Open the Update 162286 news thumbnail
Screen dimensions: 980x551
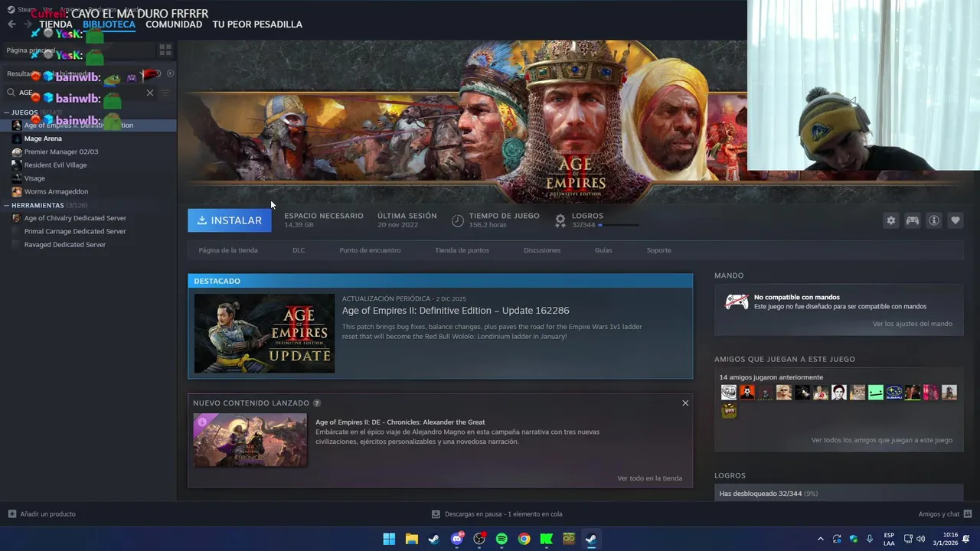coord(264,334)
